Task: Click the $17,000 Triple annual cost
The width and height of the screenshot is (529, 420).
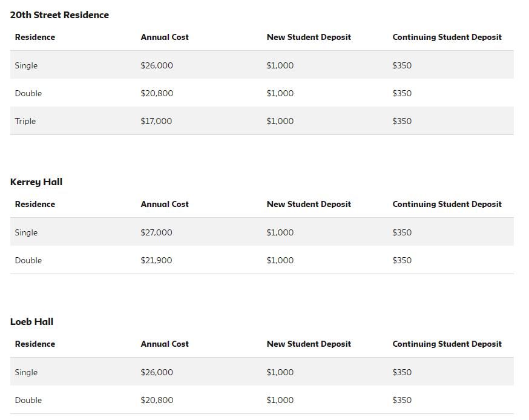Action: [156, 121]
